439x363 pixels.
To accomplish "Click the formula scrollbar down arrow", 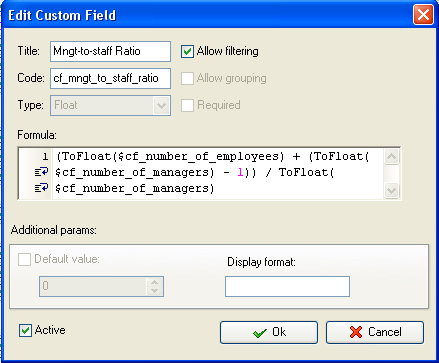I will [391, 191].
